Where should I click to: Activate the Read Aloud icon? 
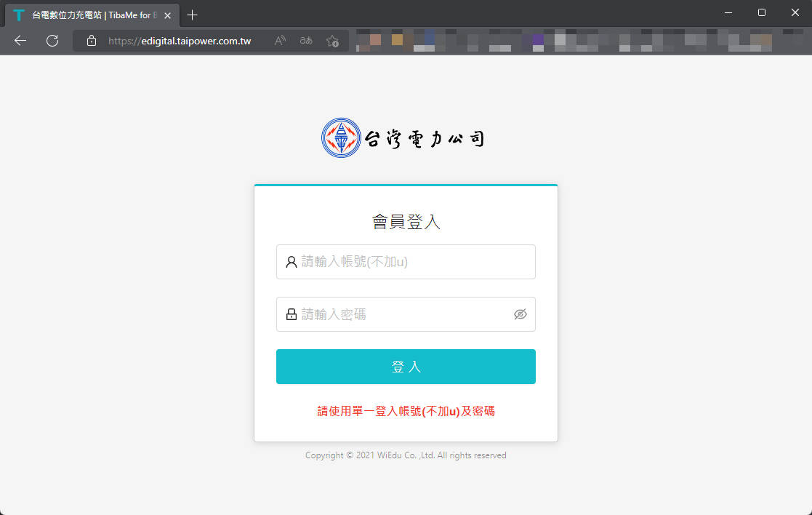[x=280, y=41]
